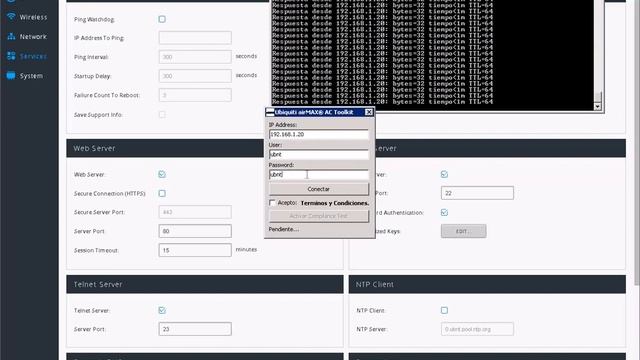Enable Secure Connection (HTTPS) checkbox
Viewport: 640px width, 360px height.
point(162,193)
